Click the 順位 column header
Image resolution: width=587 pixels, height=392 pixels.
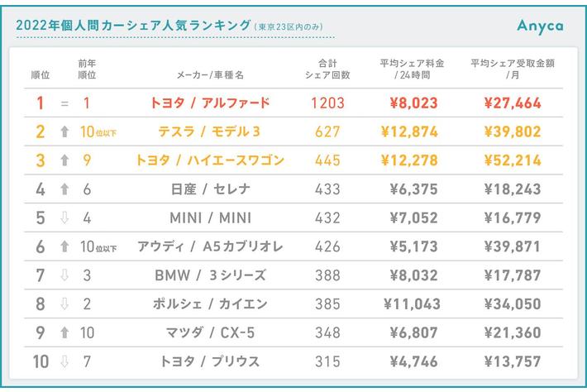(40, 74)
